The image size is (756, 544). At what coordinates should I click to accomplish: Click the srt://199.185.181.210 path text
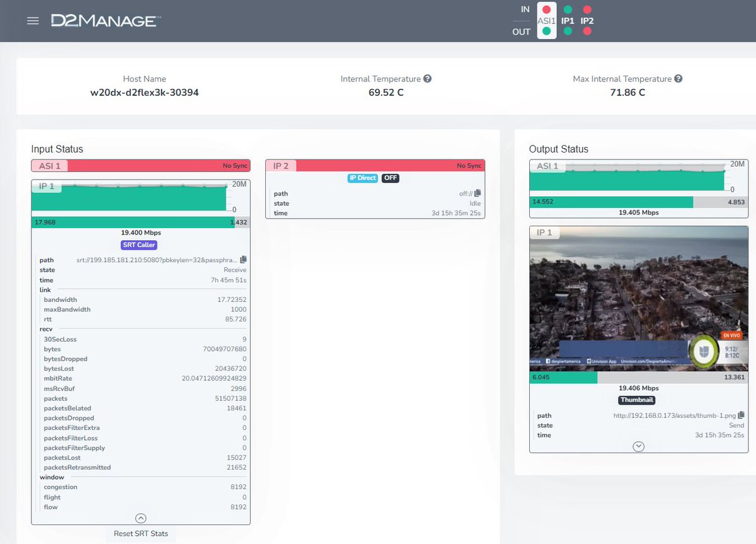coord(157,260)
